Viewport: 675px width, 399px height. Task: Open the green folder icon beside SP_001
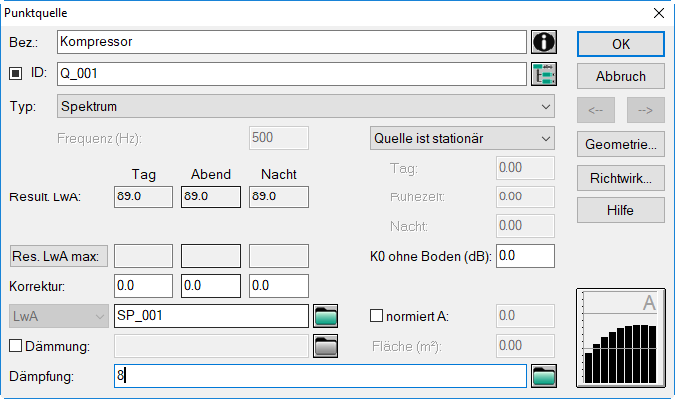[x=325, y=316]
